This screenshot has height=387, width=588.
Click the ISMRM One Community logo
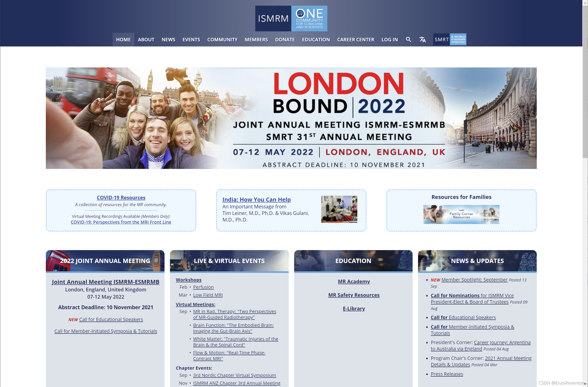pos(291,18)
